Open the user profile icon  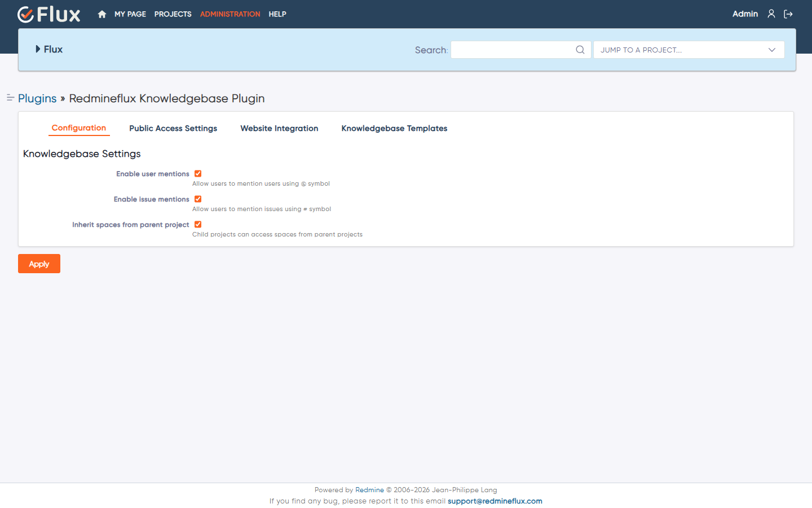[x=771, y=14]
